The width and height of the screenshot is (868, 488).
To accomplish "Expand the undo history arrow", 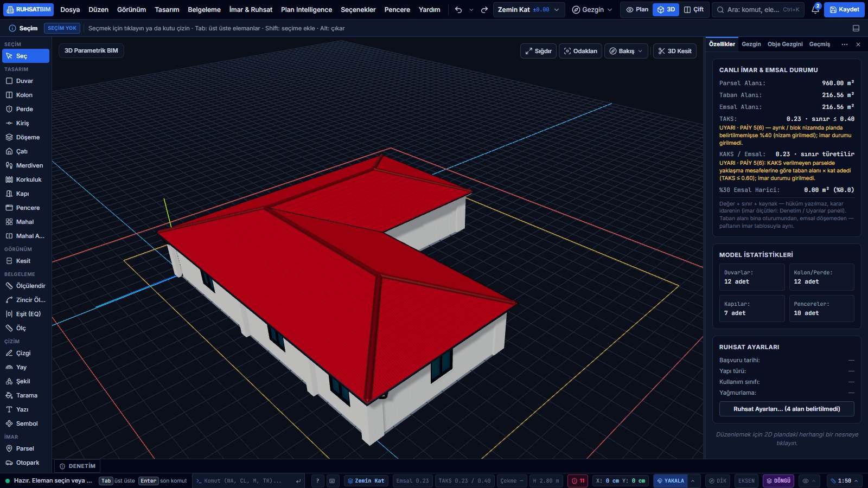I will (x=471, y=10).
